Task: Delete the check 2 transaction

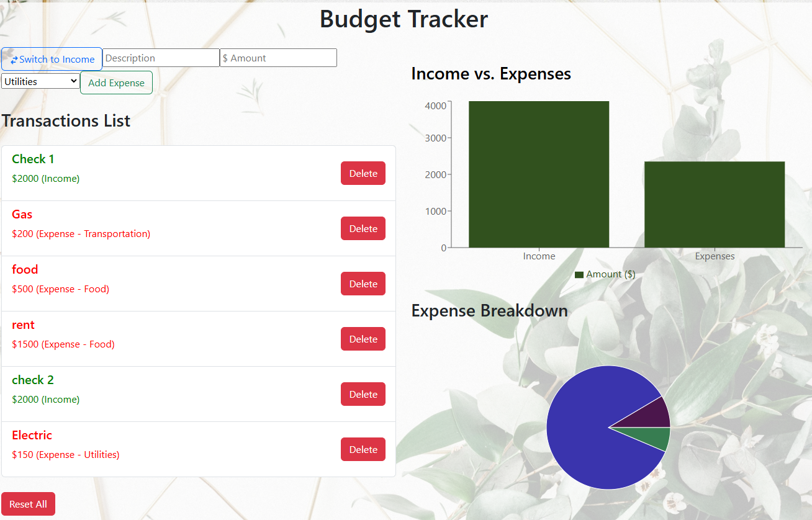Action: 363,394
